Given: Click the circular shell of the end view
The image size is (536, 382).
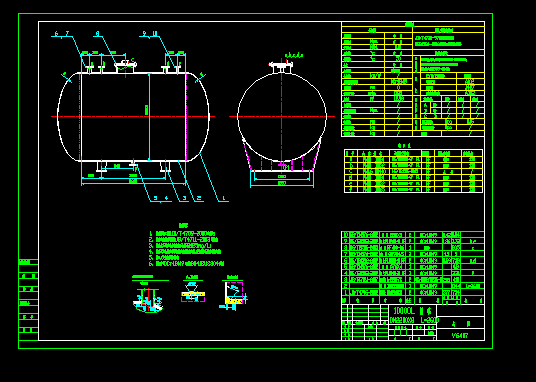Looking at the screenshot, I should coord(282,117).
